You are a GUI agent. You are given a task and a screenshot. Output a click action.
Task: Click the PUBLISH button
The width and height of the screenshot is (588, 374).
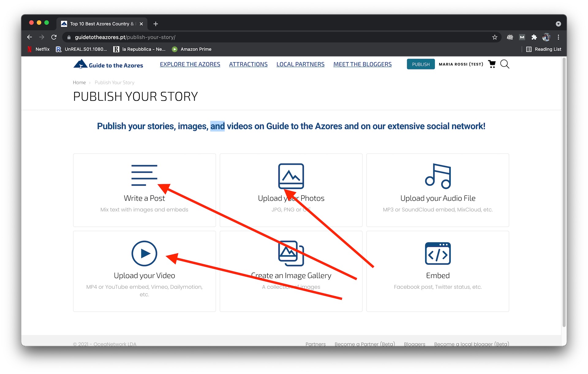pos(420,64)
